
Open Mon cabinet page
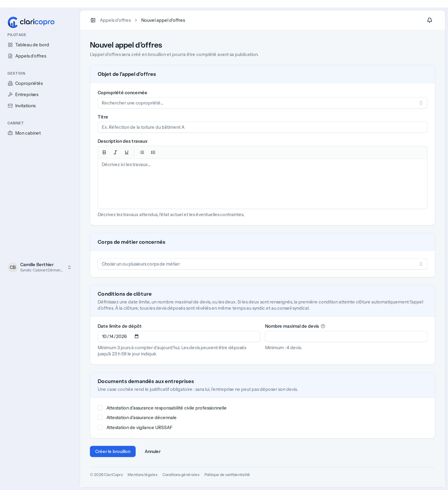tap(40, 133)
